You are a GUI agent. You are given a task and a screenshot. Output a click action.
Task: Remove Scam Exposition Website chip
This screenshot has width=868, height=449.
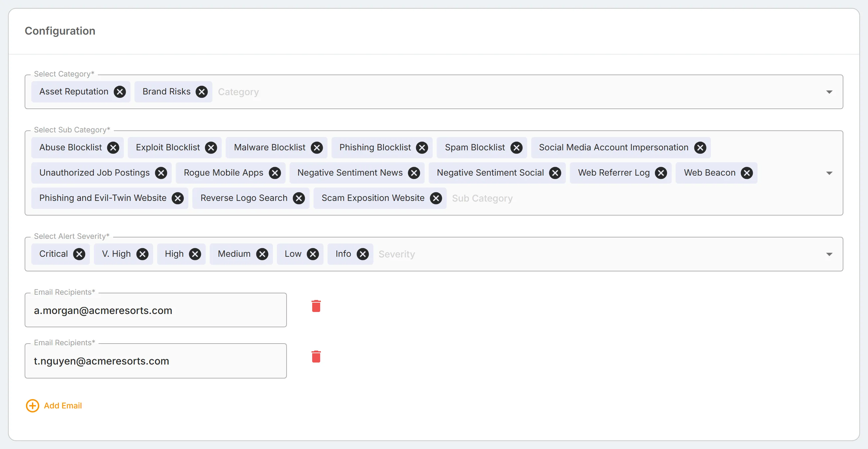(x=436, y=198)
